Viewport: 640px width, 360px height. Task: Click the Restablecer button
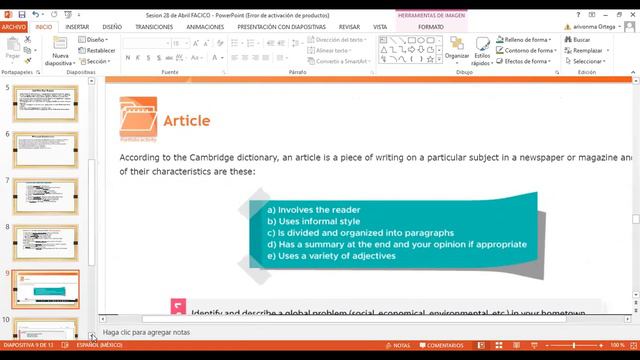point(97,50)
